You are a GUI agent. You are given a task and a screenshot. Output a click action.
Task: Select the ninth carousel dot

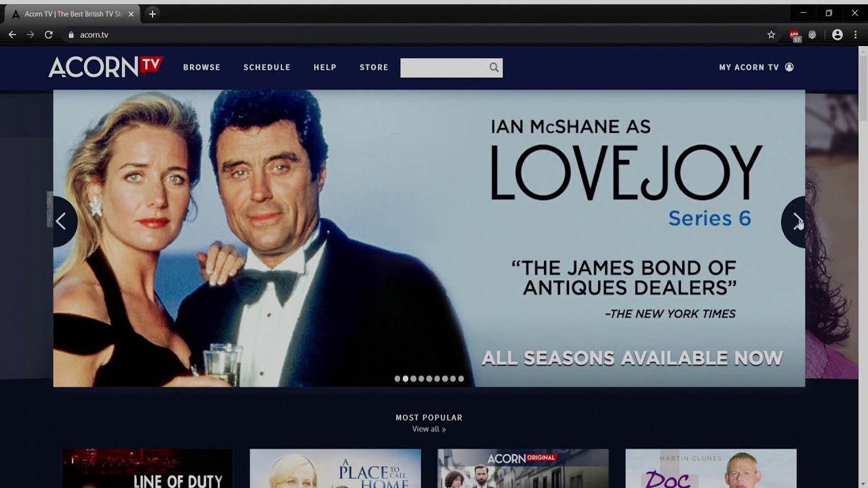point(461,379)
